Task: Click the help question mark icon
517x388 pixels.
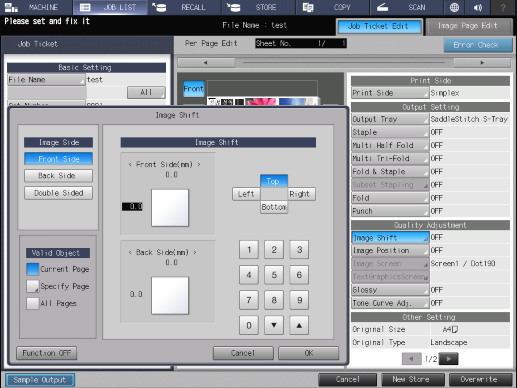Action: coord(503,7)
